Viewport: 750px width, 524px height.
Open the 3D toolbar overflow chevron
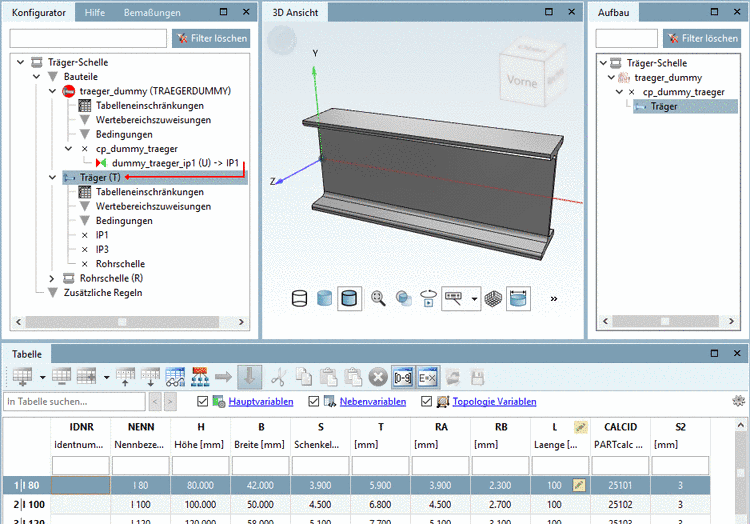554,298
